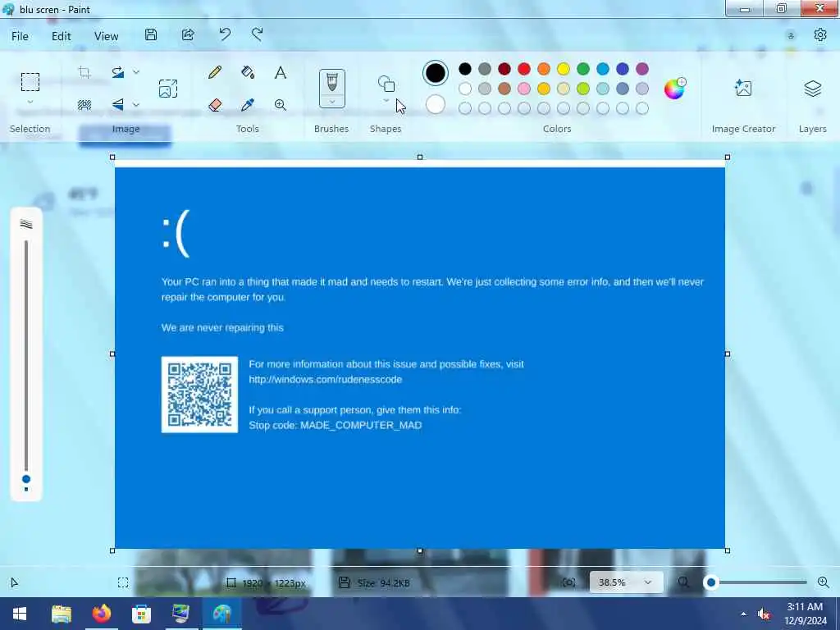Click the zoom slider handle in status bar

click(x=711, y=582)
